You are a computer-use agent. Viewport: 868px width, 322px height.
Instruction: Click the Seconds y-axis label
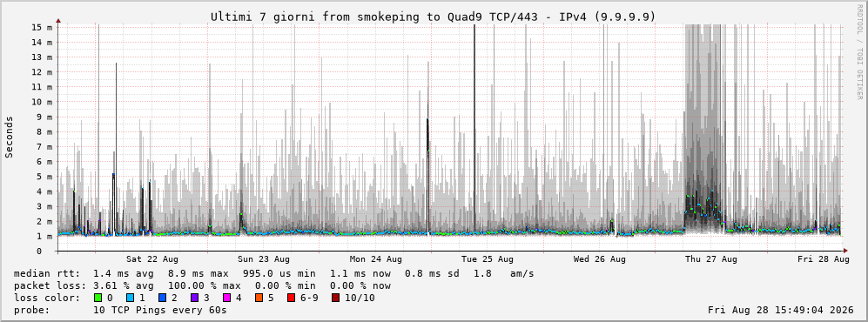pyautogui.click(x=10, y=138)
